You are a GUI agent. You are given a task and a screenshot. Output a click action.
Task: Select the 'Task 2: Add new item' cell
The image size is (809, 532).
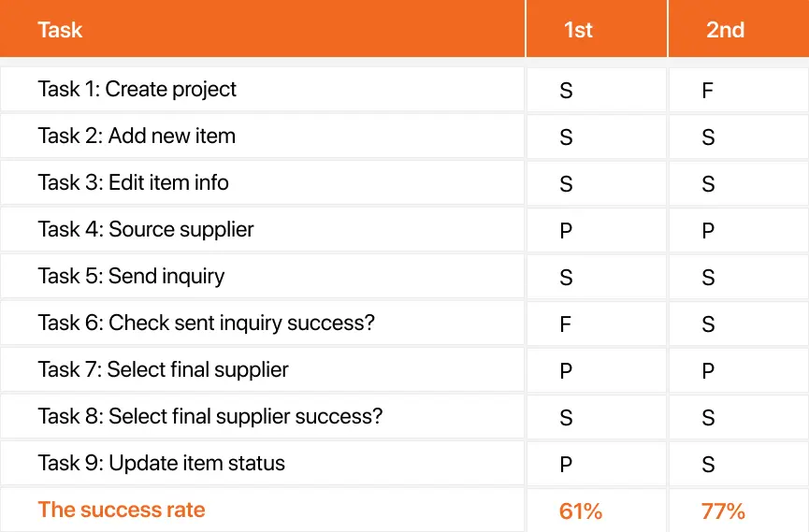tap(262, 137)
